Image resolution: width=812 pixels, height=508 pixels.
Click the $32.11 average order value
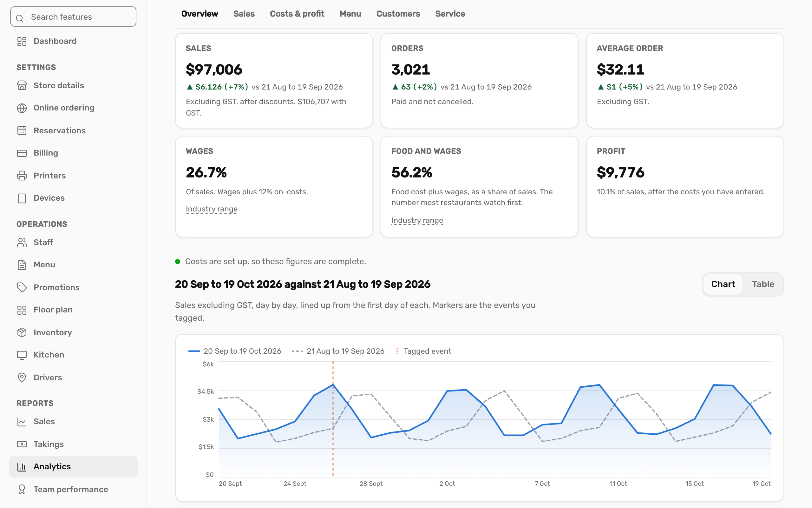(621, 70)
